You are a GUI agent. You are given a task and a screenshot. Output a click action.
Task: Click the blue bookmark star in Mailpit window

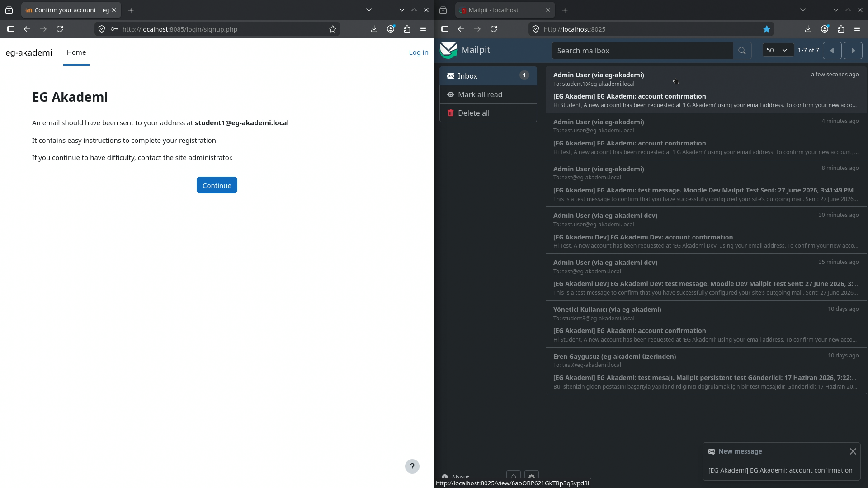[x=767, y=29]
